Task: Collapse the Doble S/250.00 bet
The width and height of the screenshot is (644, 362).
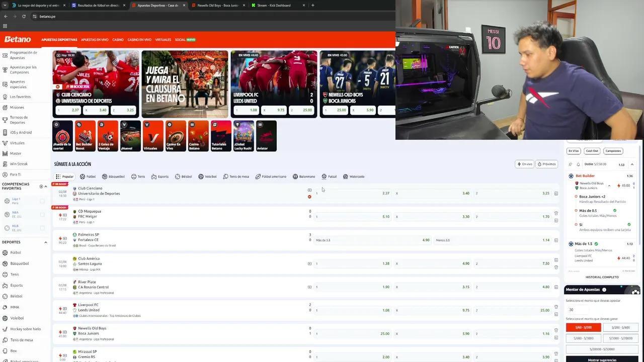Action: [632, 164]
